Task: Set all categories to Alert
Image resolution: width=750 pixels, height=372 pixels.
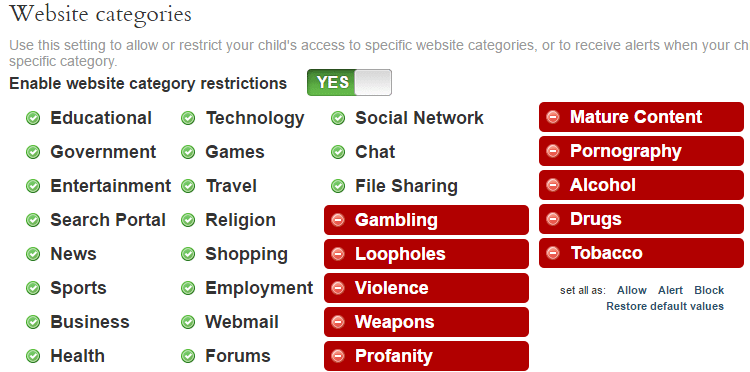Action: [670, 290]
